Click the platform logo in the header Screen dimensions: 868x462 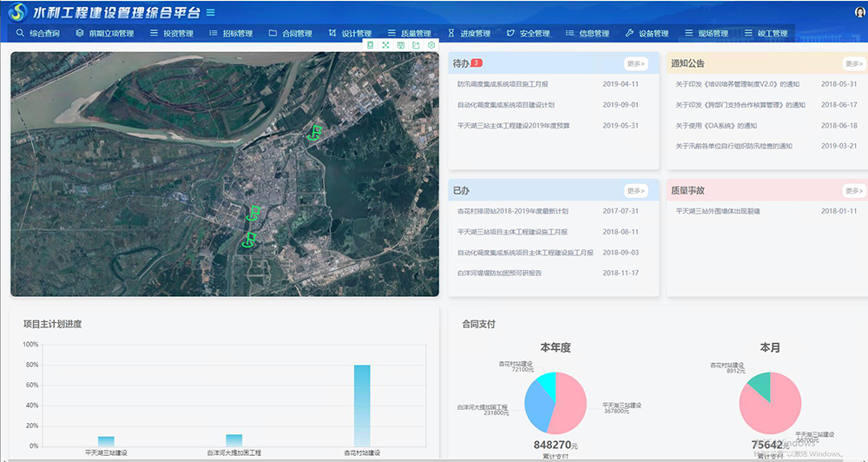[17, 13]
